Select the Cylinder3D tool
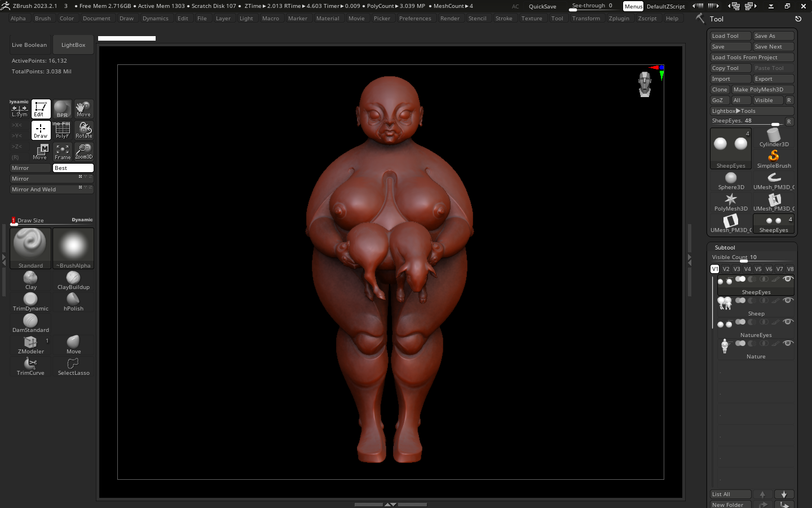This screenshot has width=812, height=508. pyautogui.click(x=774, y=137)
